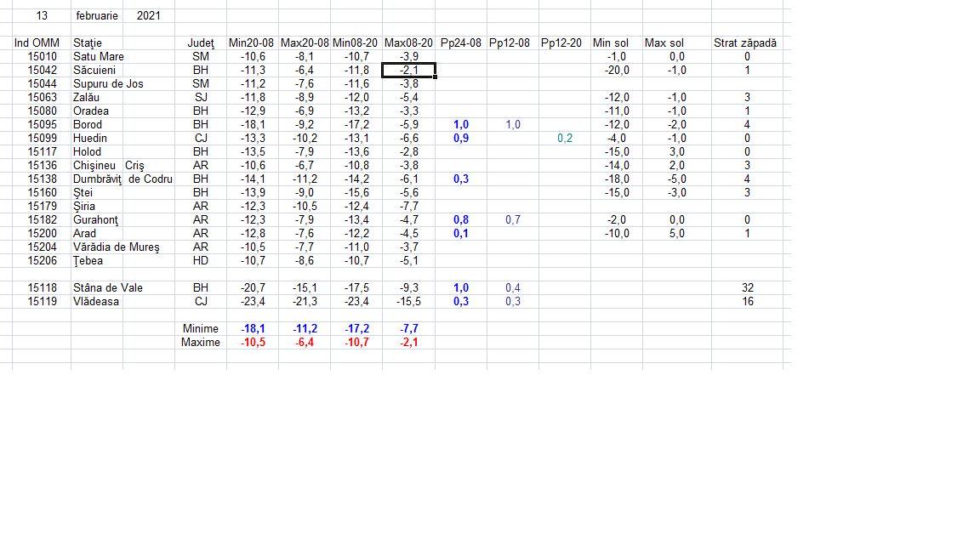
Task: Click the 'Huedin' station cell
Action: point(90,139)
